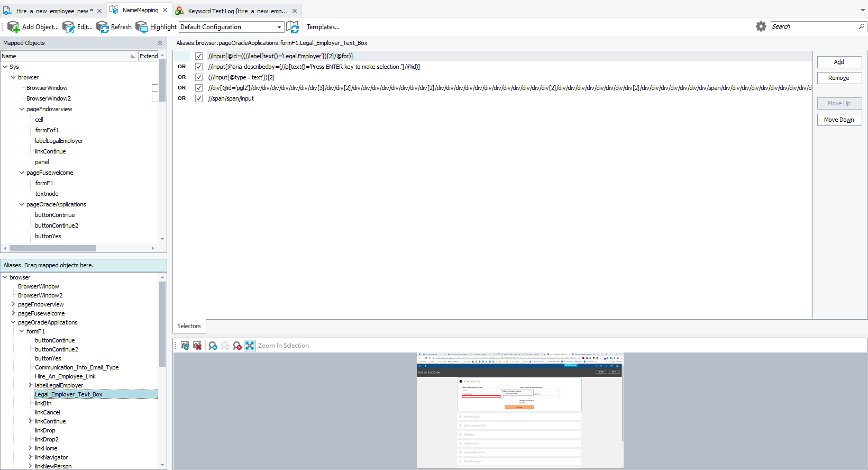
Task: Click the Search input field
Action: click(x=814, y=26)
